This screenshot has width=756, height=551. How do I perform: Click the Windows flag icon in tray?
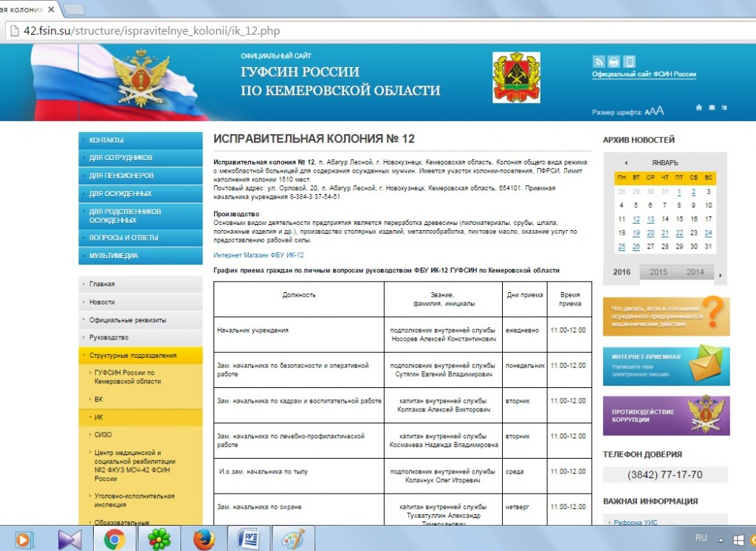coord(738,540)
